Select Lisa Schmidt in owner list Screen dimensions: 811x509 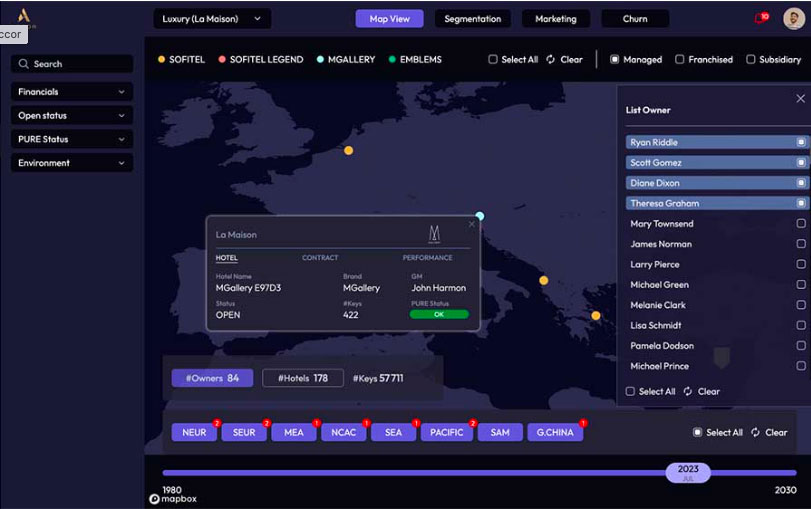(x=717, y=325)
